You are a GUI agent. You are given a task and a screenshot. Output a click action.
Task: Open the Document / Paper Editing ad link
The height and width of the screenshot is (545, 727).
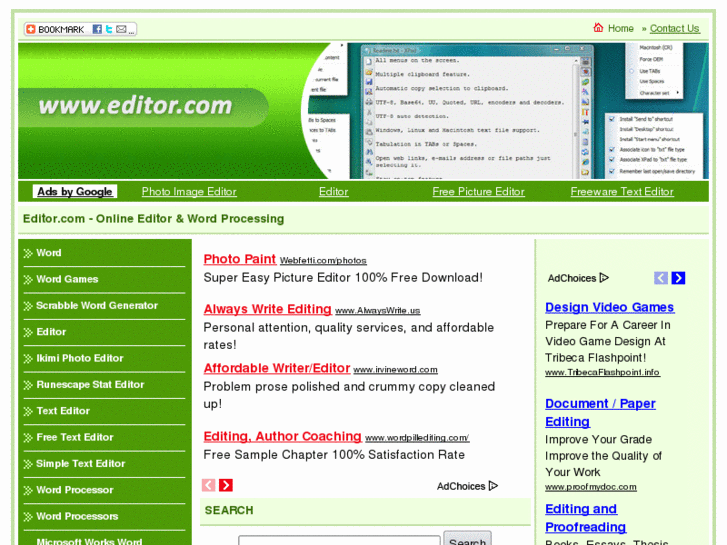click(x=600, y=413)
